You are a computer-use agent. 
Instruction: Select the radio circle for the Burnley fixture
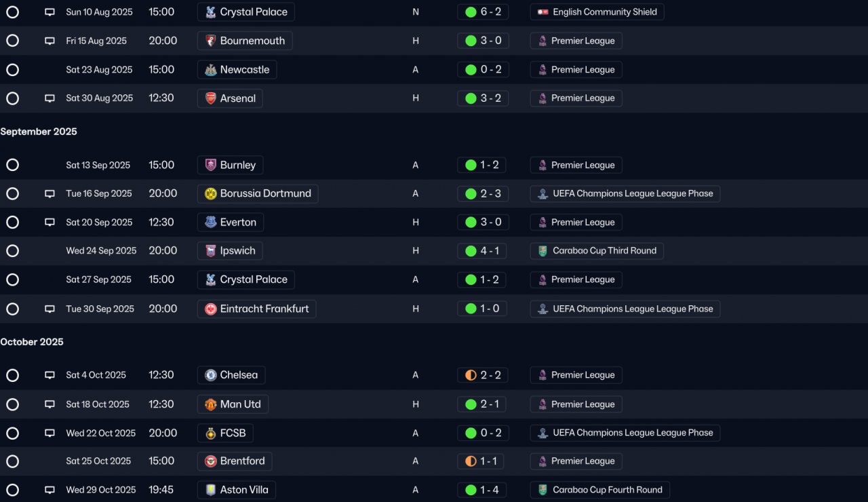click(x=12, y=165)
